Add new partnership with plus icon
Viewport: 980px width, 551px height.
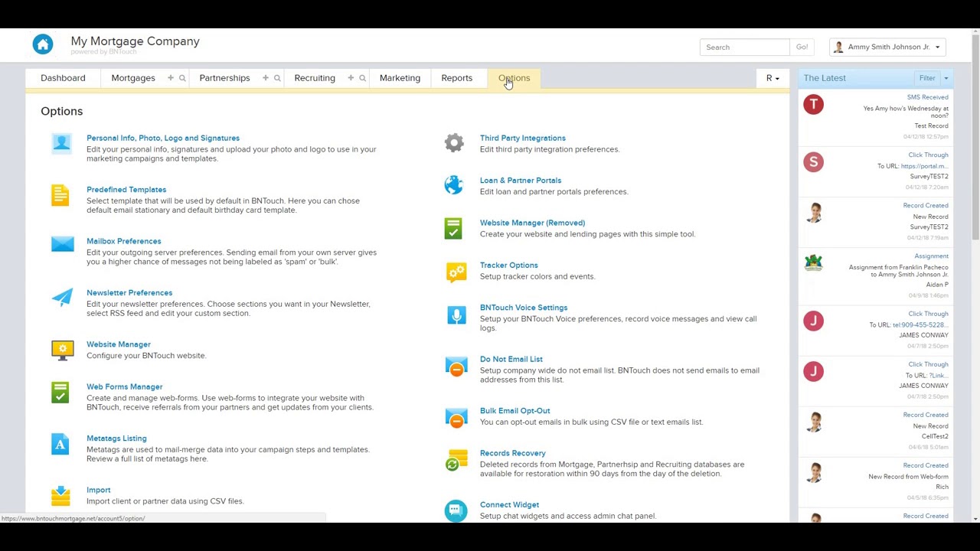tap(266, 78)
